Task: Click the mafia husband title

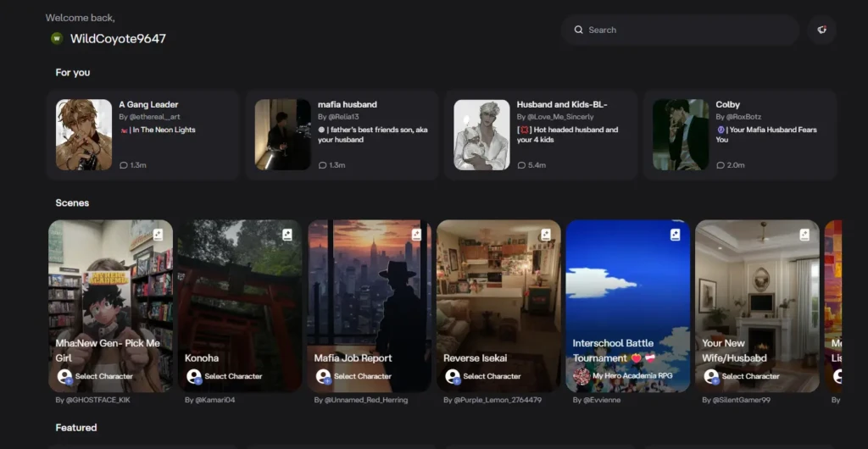Action: tap(347, 104)
